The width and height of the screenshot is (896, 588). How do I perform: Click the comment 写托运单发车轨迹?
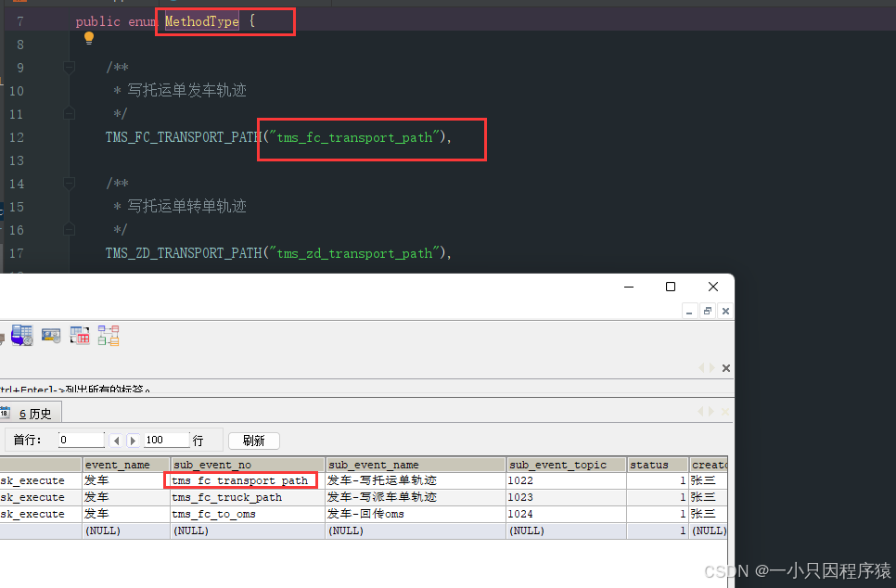click(x=186, y=90)
